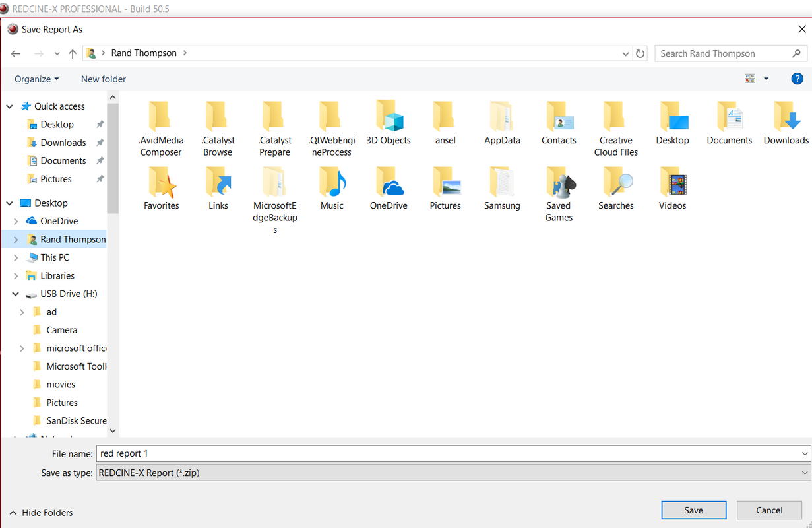The height and width of the screenshot is (528, 812).
Task: Expand the Libraries tree node
Action: click(16, 276)
